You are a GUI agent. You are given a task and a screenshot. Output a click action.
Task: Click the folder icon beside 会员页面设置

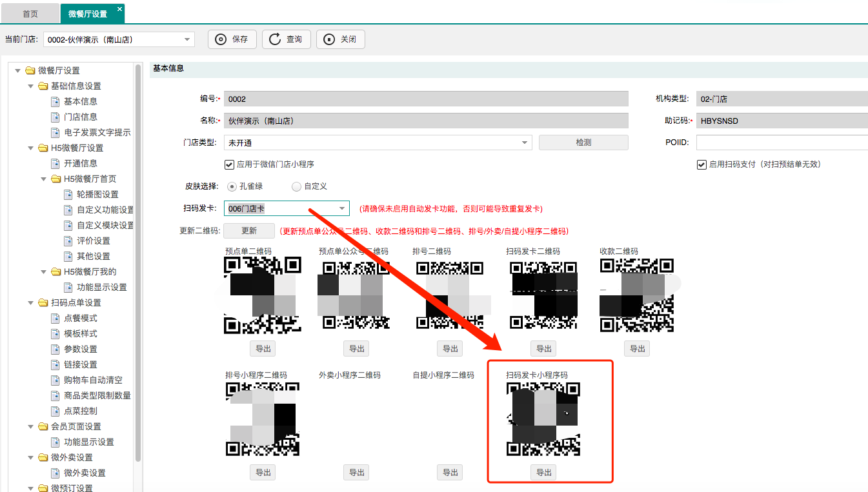(43, 426)
